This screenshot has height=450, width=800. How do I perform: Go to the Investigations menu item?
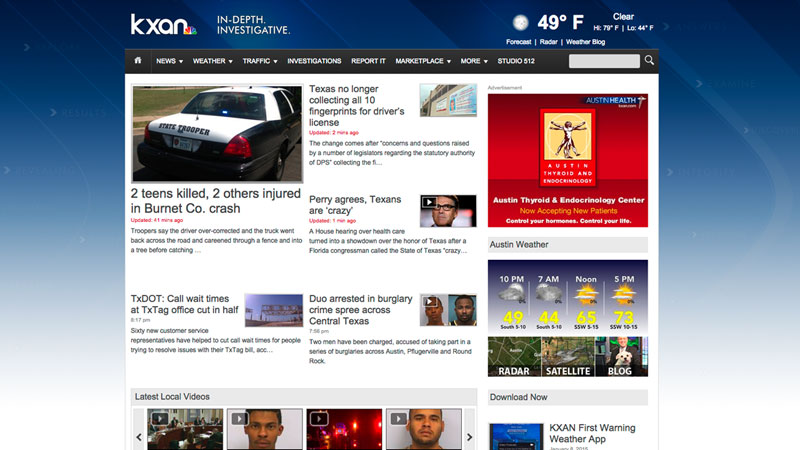click(314, 61)
